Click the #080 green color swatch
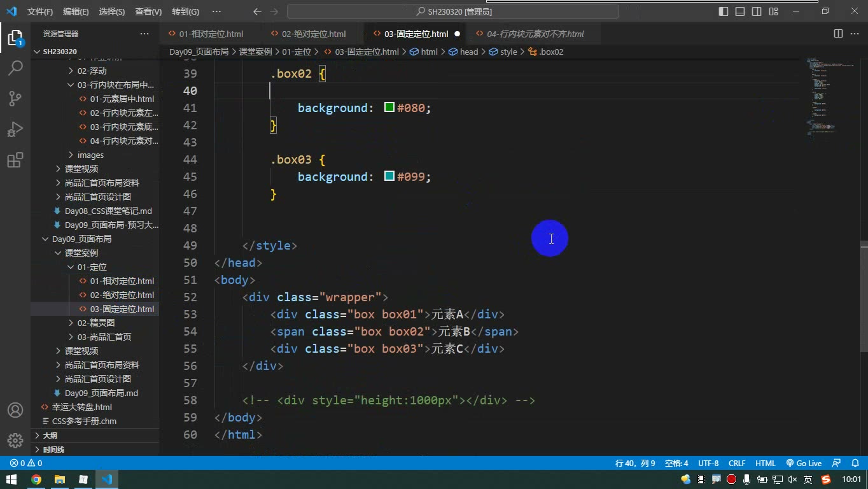Viewport: 868px width, 489px height. click(389, 108)
